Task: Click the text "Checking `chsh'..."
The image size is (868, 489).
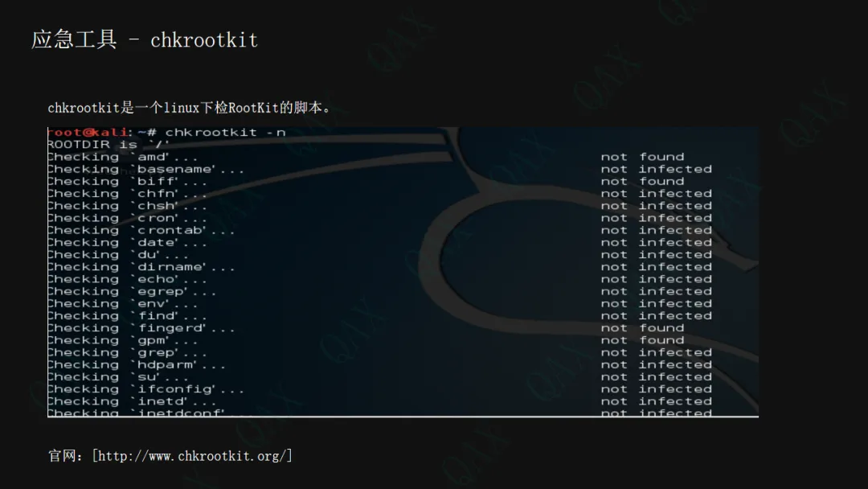Action: tap(127, 205)
